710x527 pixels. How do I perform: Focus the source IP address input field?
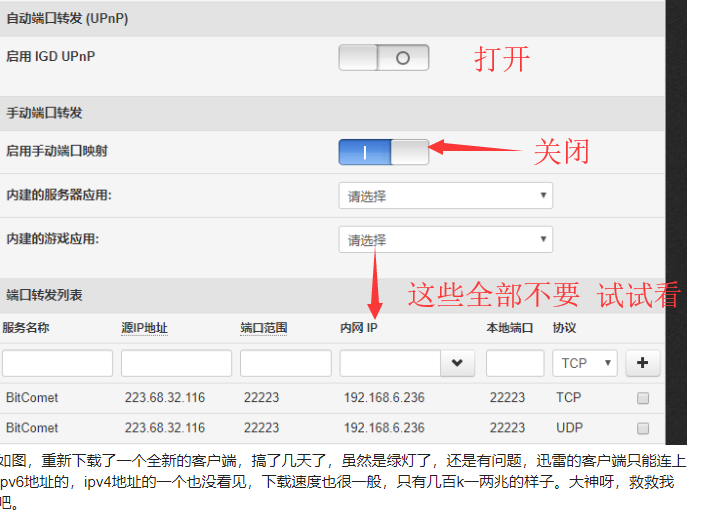pyautogui.click(x=176, y=363)
